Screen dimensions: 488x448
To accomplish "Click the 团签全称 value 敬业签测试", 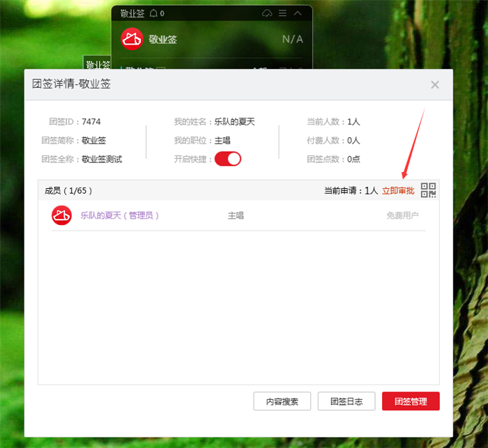I will (x=102, y=160).
